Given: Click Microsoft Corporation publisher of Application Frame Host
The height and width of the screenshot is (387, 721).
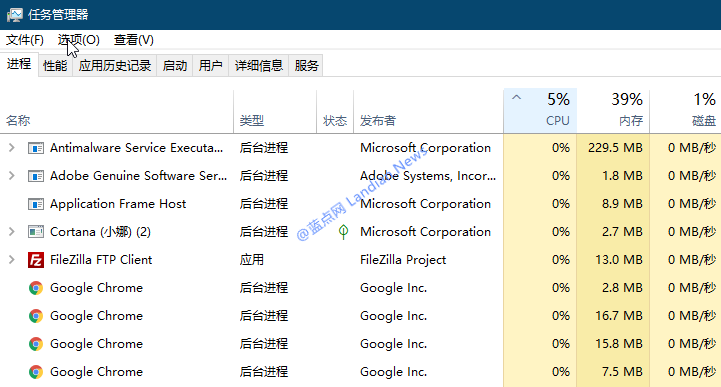Looking at the screenshot, I should (425, 204).
